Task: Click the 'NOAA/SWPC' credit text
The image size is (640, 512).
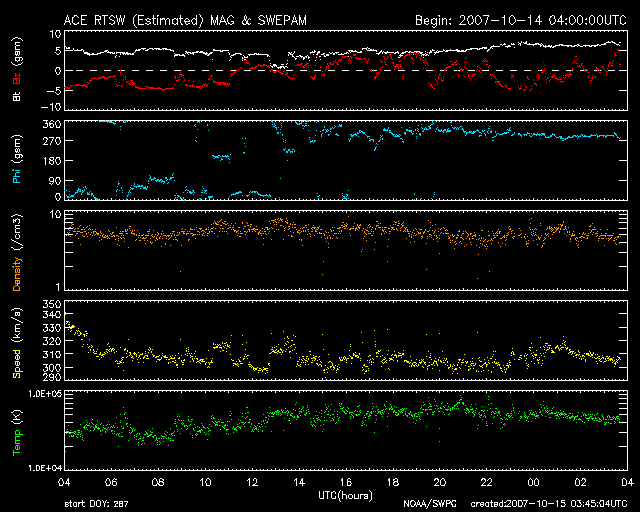Action: click(x=430, y=504)
